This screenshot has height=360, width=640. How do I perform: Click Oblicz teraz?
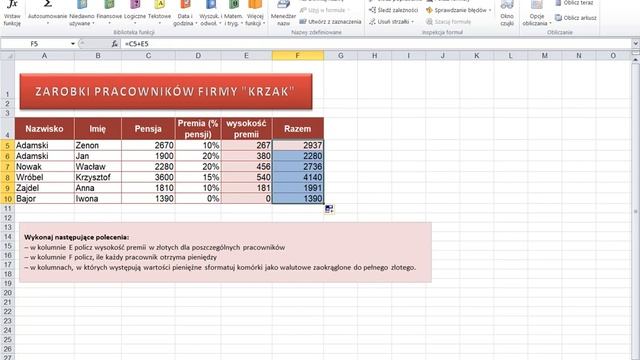tap(575, 3)
